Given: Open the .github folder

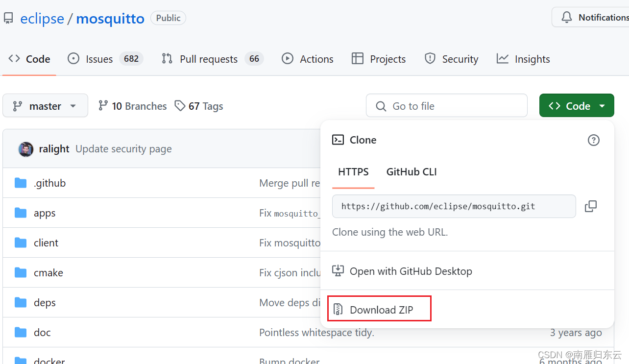Looking at the screenshot, I should pyautogui.click(x=49, y=183).
